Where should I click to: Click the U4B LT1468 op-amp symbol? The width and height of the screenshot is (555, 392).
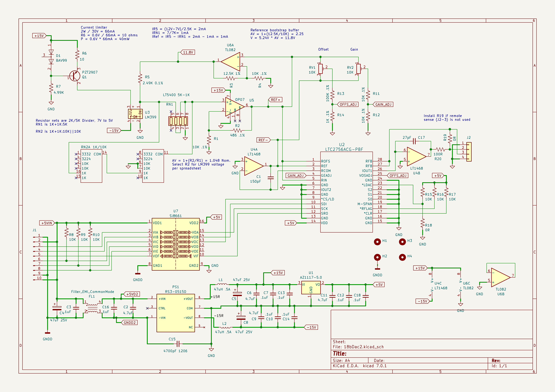417,156
